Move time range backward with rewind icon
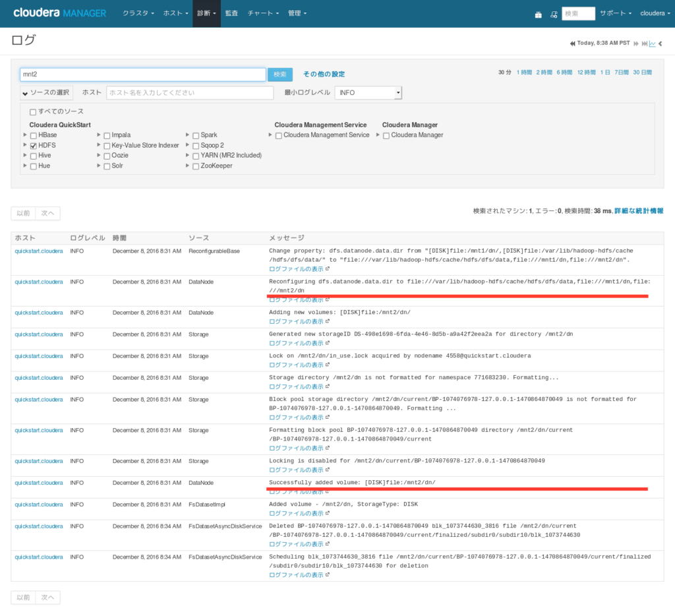 point(573,44)
